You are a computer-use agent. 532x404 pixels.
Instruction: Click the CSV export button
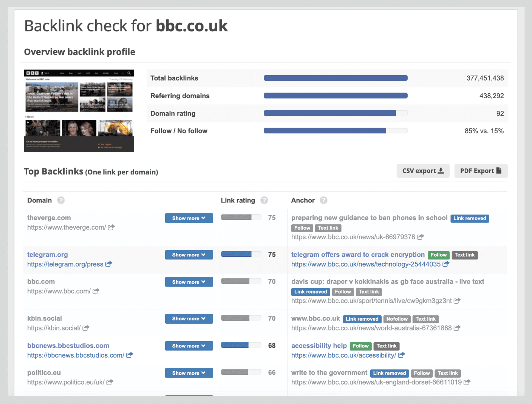point(423,171)
